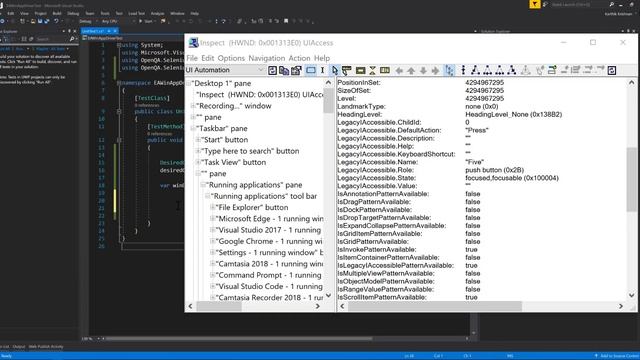Screen dimensions: 640x360
Task: Select "Settings - 1 running window" tree item
Action: click(269, 253)
